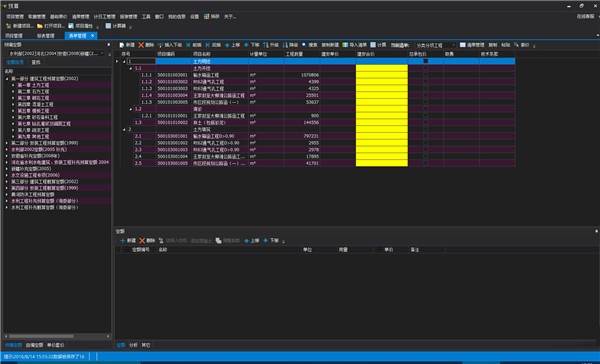Click the magnifier search icon in the list toolbar
Viewport: 600px width, 364px height.
coord(304,45)
